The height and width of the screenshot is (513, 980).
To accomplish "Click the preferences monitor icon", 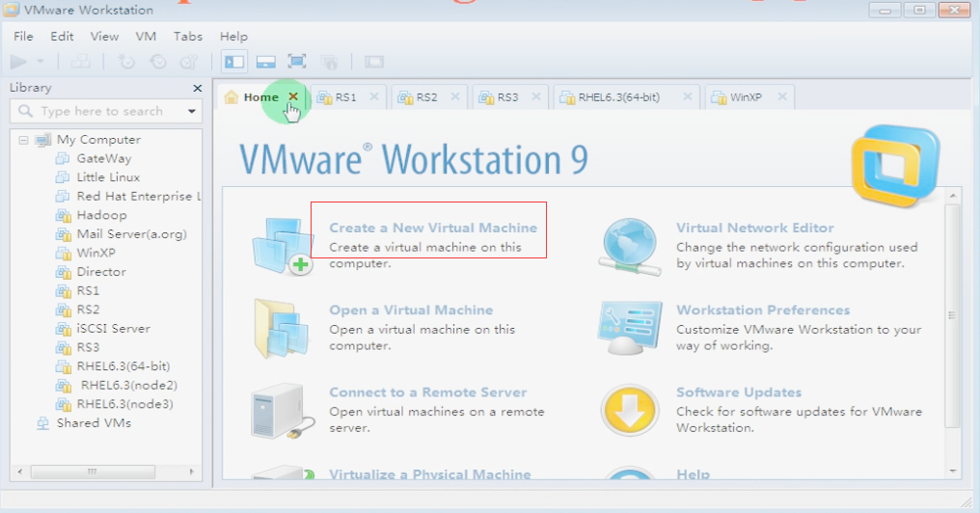I will tap(629, 328).
